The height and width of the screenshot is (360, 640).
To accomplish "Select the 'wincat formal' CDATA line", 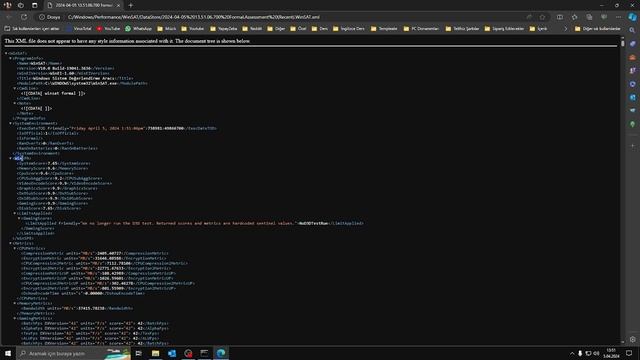I will coord(53,93).
